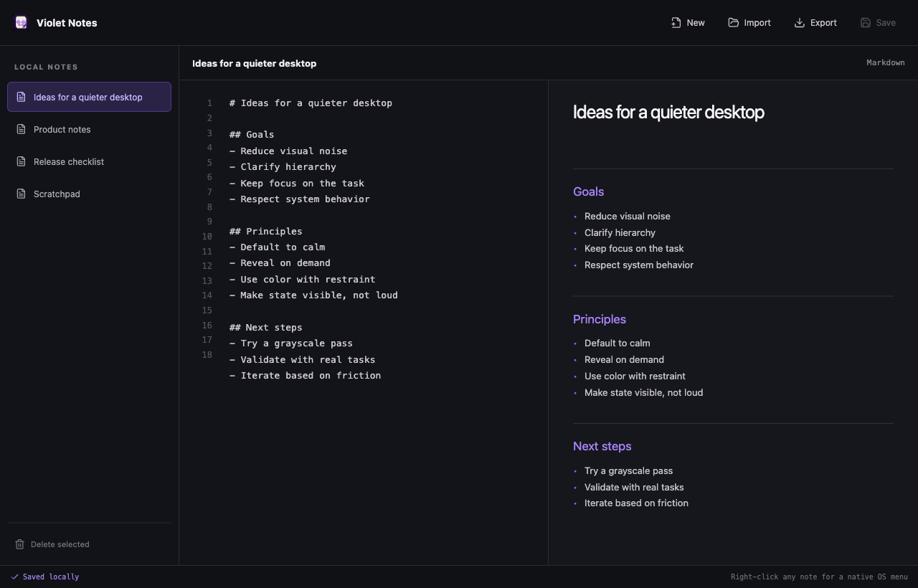Click the '- Make state visible, not loud' editor line
The image size is (918, 588).
[313, 295]
